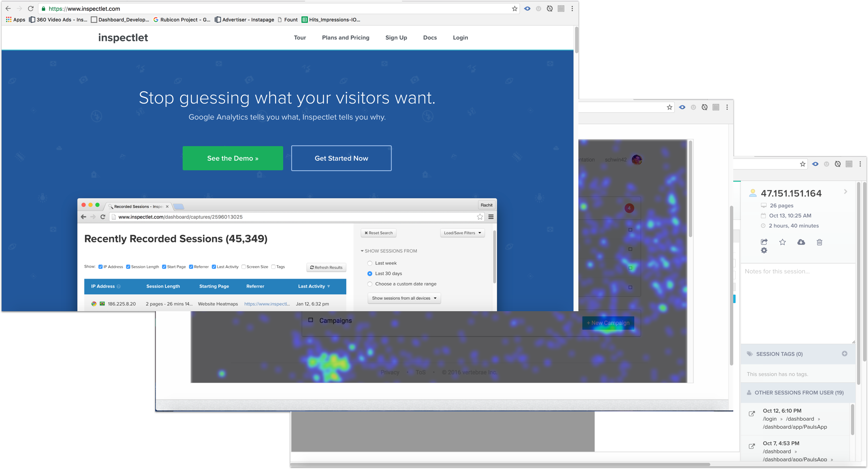Sort by the Last Activity column header

pyautogui.click(x=314, y=286)
